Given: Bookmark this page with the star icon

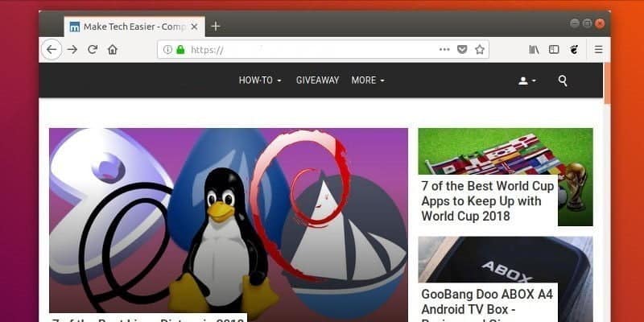Looking at the screenshot, I should click(479, 50).
